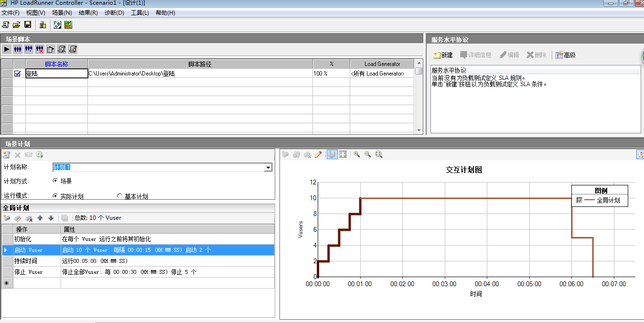The image size is (644, 323).
Task: Delete the selected action in Global Schedule toolbar
Action: (29, 218)
